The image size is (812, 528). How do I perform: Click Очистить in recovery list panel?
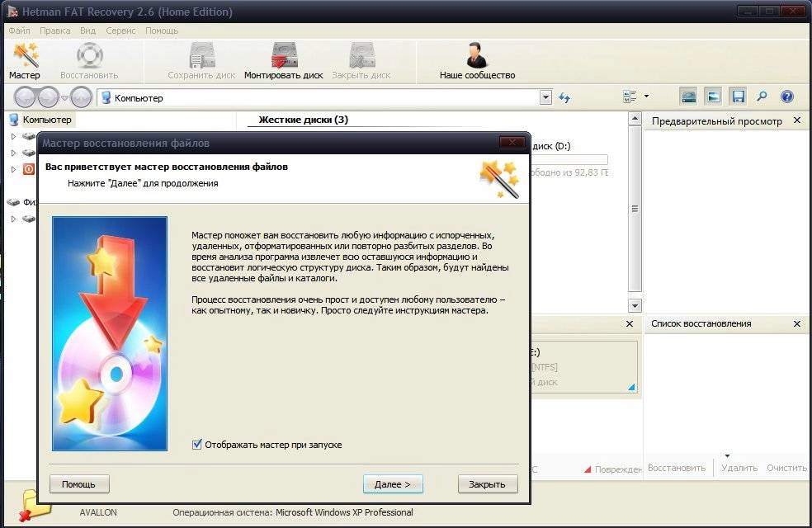point(786,468)
